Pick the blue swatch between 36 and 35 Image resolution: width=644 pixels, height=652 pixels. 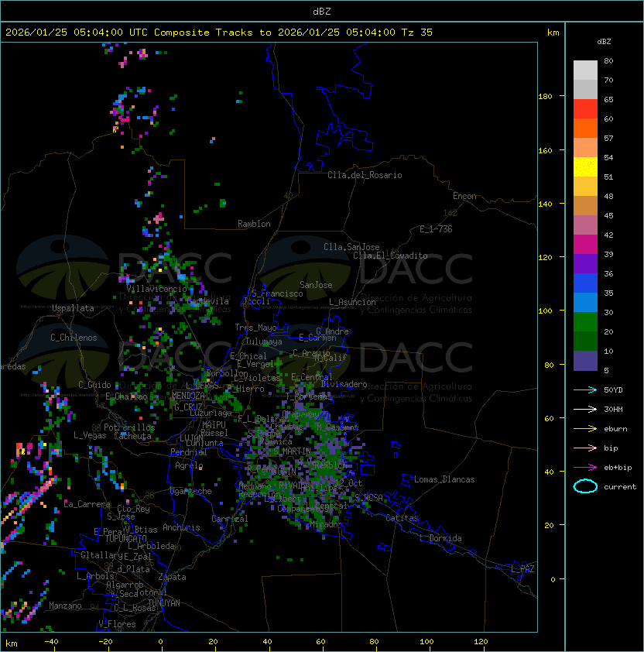tap(585, 283)
